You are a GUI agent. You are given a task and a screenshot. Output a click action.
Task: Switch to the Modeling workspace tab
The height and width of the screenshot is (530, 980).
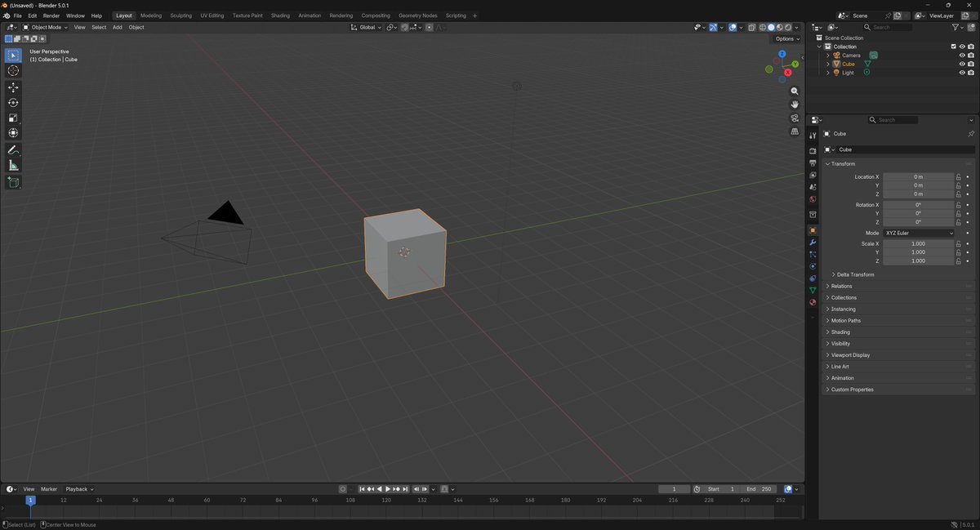(151, 16)
